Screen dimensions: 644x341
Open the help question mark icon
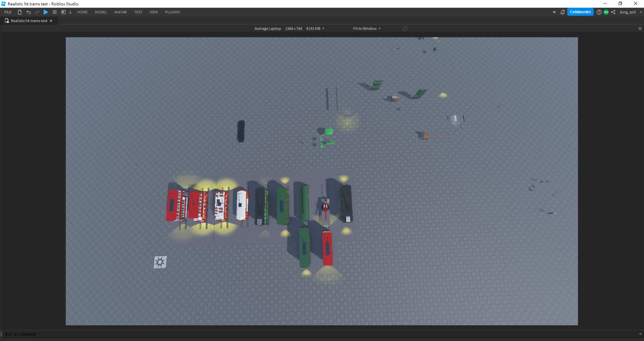click(x=599, y=12)
